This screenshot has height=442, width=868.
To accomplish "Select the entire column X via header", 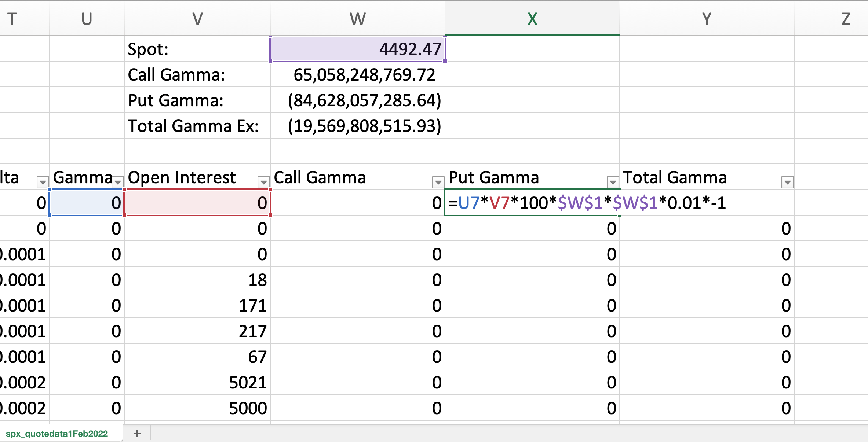I will [x=532, y=18].
